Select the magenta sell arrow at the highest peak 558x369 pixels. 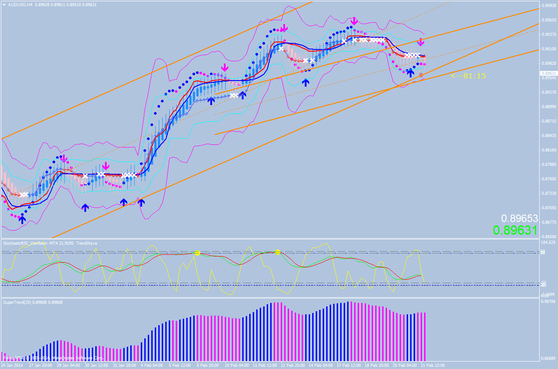pyautogui.click(x=354, y=20)
